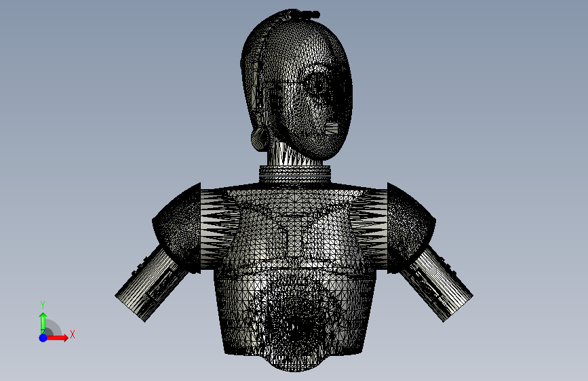Click the blue Z axis dot on the triad
Viewport: 588px width, 381px height.
(x=43, y=338)
